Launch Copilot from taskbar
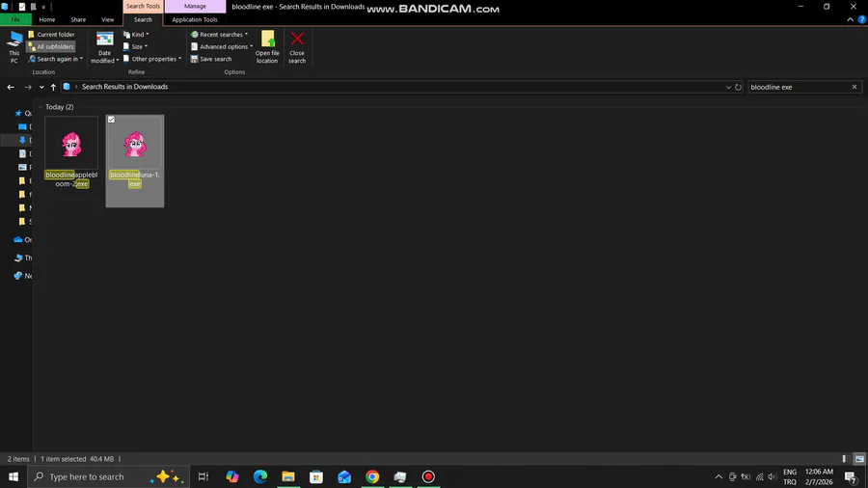 (x=231, y=476)
